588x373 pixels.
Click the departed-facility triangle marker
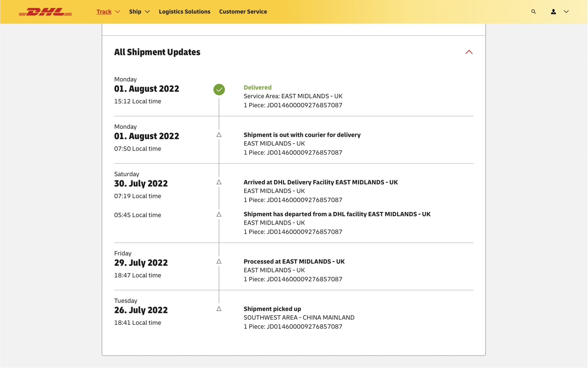tap(219, 214)
